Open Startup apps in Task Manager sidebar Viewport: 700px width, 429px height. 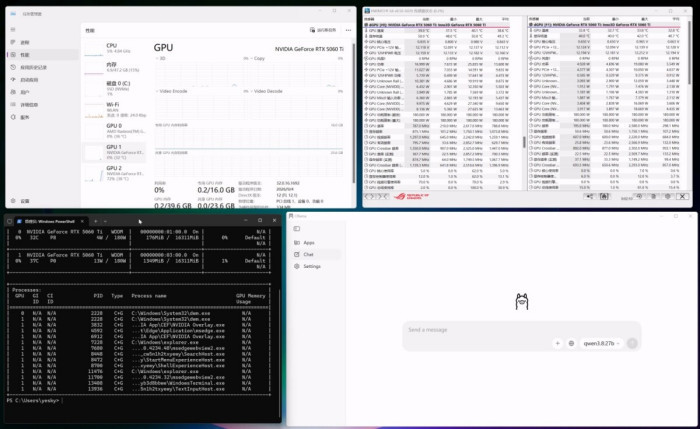point(42,80)
